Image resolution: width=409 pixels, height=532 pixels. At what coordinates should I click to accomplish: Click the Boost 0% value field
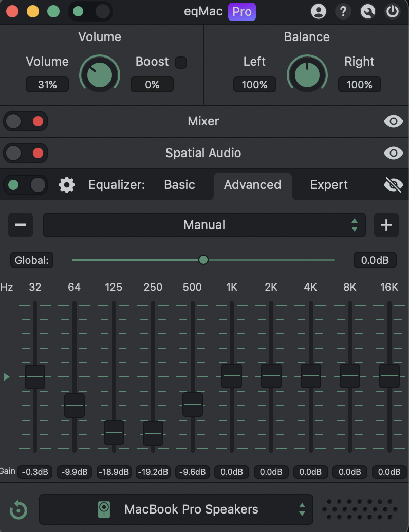coord(152,85)
